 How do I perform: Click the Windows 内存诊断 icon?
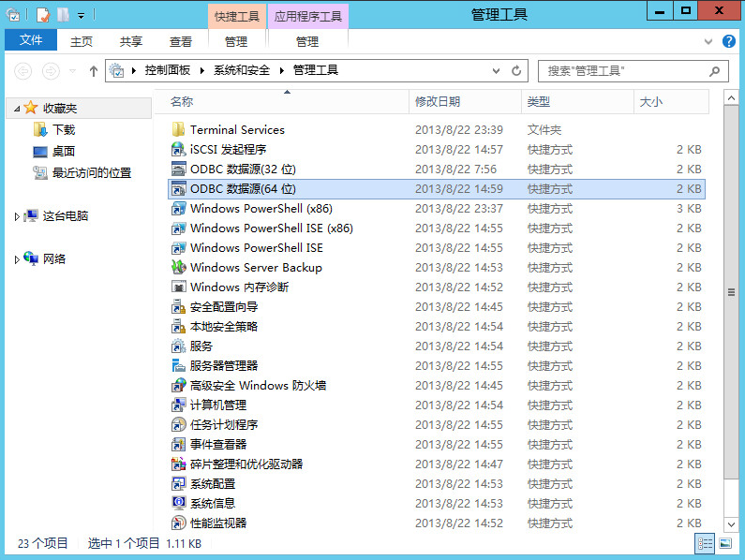[x=179, y=287]
